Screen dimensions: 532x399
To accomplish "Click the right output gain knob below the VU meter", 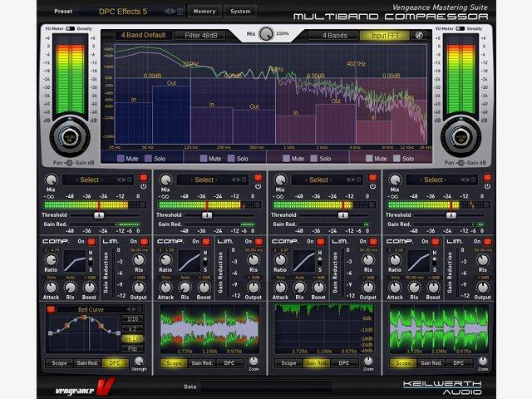I will (x=461, y=137).
